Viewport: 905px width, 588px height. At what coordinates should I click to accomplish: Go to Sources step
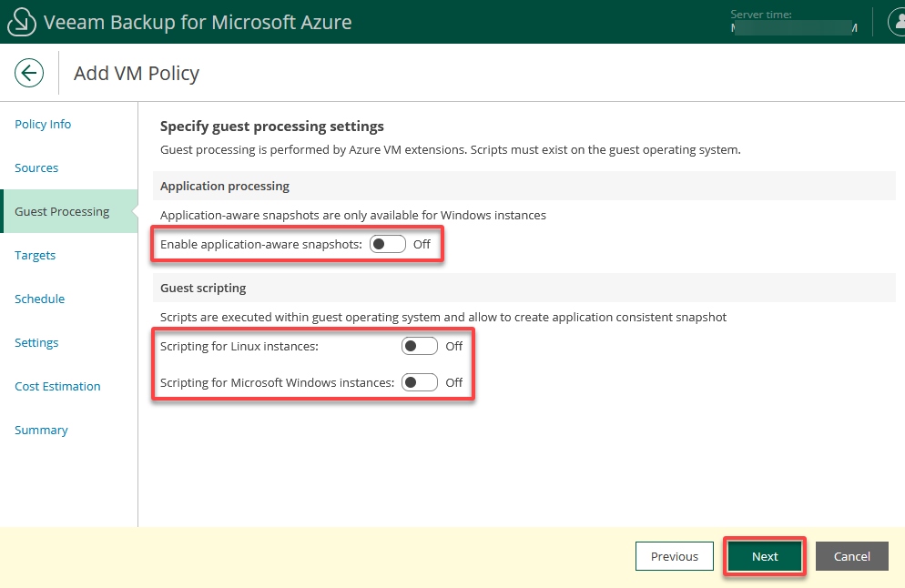pos(36,167)
